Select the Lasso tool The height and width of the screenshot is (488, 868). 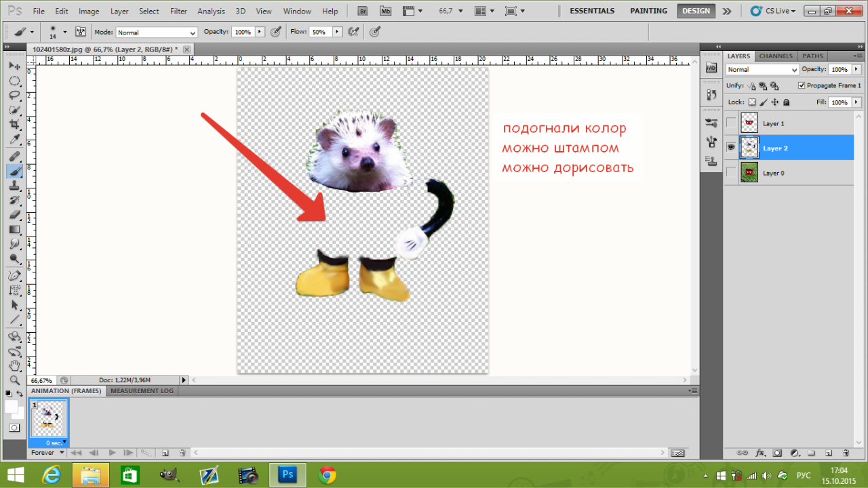[x=14, y=96]
